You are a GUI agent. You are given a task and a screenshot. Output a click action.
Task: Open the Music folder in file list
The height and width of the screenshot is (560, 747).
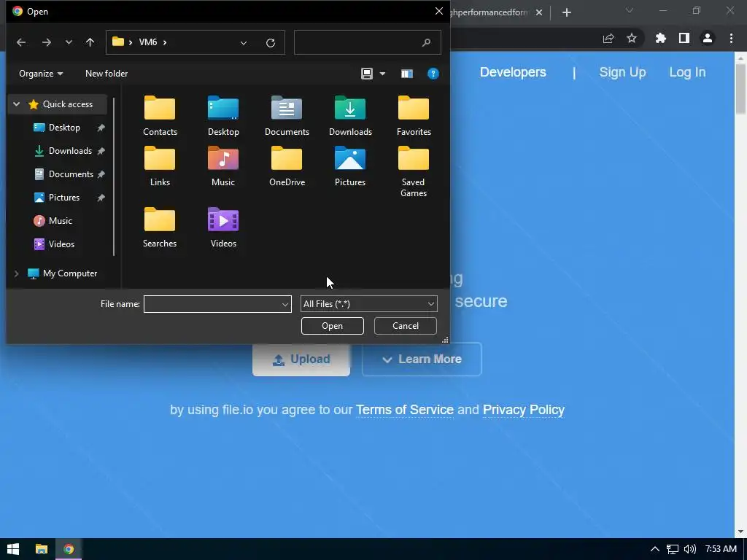click(223, 167)
